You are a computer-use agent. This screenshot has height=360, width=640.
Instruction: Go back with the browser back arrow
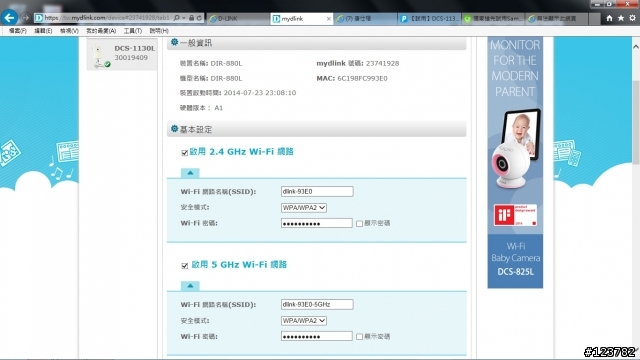coord(9,18)
